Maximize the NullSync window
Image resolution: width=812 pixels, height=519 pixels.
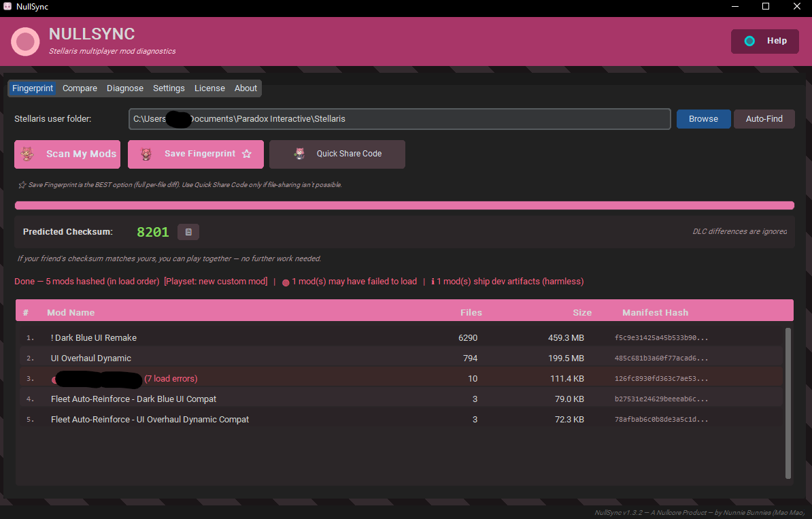point(765,6)
